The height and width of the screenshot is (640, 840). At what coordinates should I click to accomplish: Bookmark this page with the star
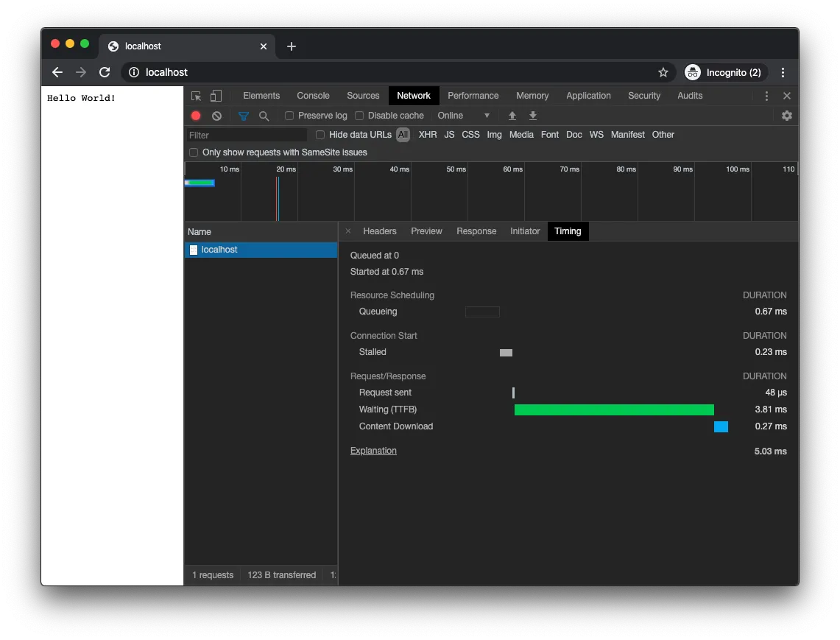coord(663,72)
